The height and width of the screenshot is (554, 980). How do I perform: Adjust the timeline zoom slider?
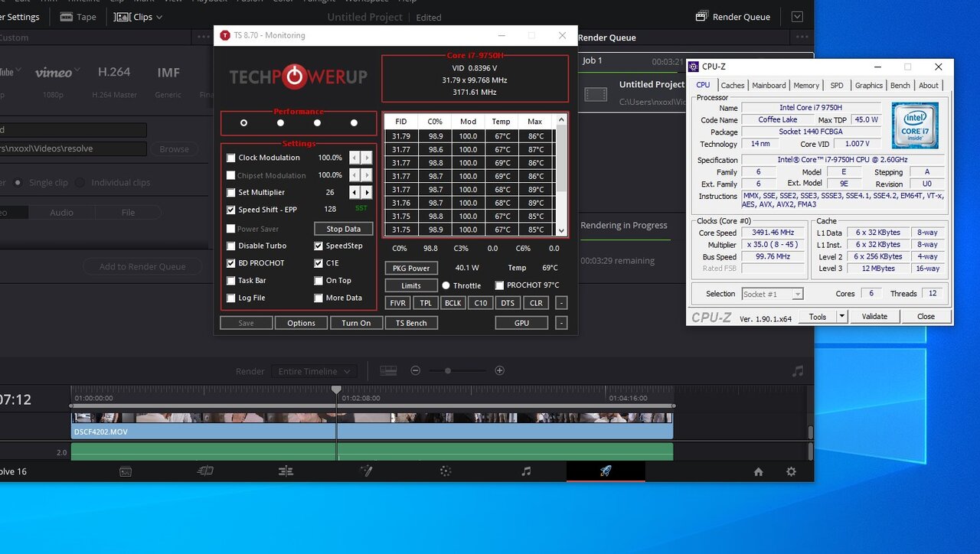[448, 371]
